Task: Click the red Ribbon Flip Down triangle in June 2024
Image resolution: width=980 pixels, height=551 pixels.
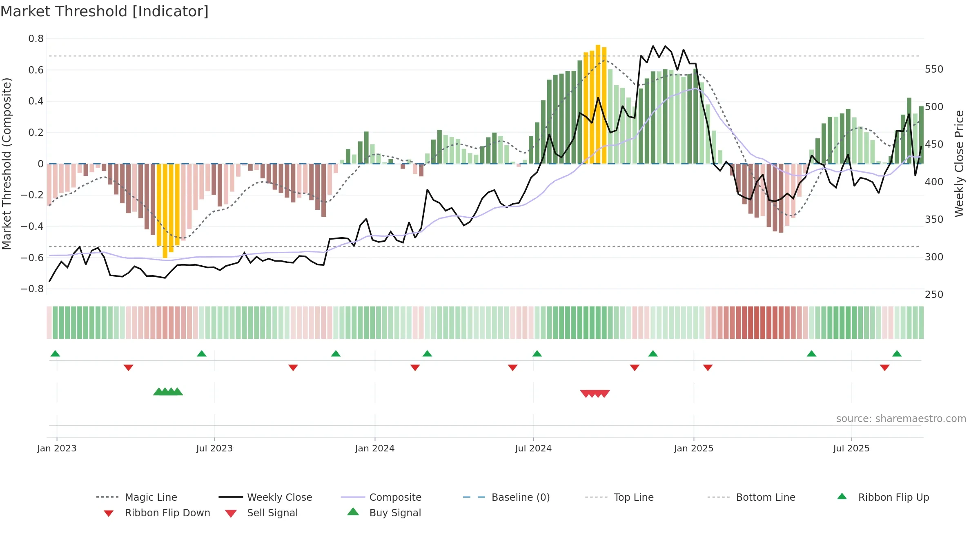Action: pos(512,368)
